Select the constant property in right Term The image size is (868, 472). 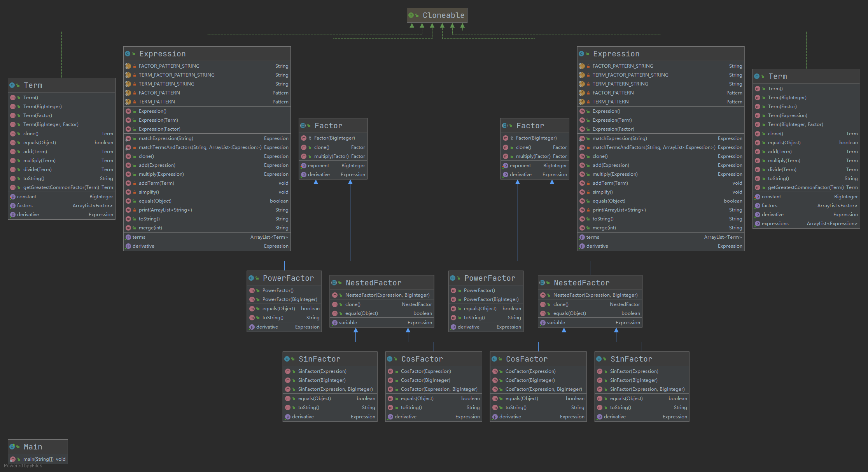coord(806,197)
